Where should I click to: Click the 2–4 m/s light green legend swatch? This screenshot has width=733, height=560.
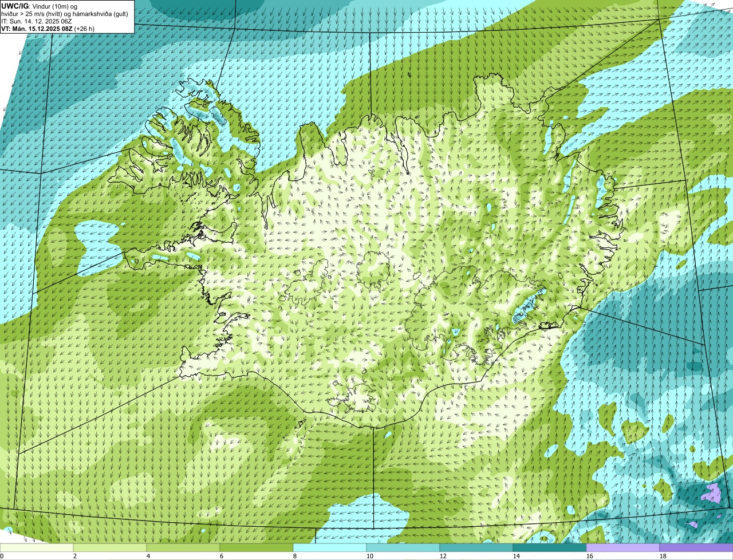click(x=110, y=548)
